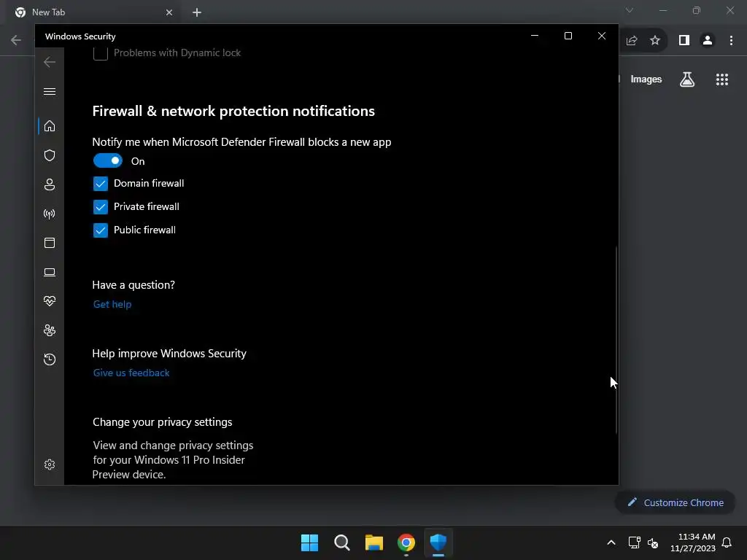Screen dimensions: 747x560
Task: Uncheck Private firewall checkbox
Action: click(x=101, y=206)
